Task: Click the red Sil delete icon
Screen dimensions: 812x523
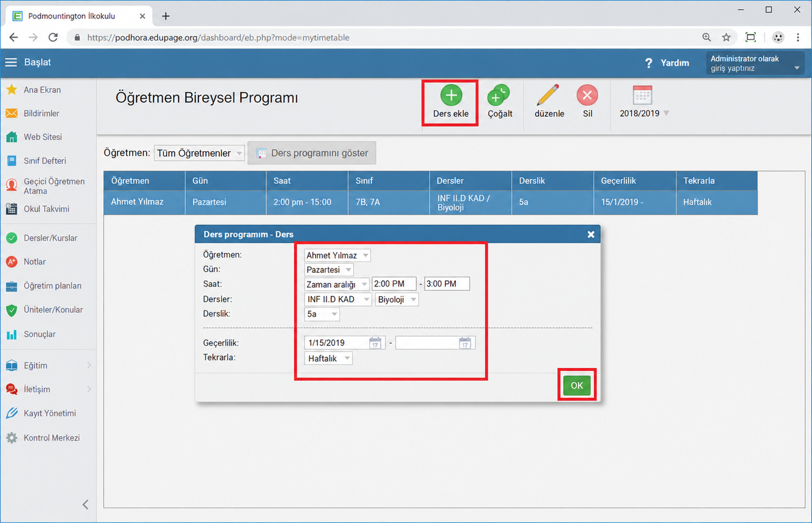Action: [587, 95]
